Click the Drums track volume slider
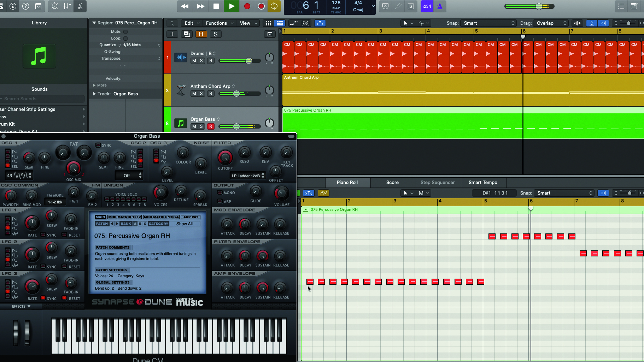The image size is (644, 362). [x=248, y=61]
